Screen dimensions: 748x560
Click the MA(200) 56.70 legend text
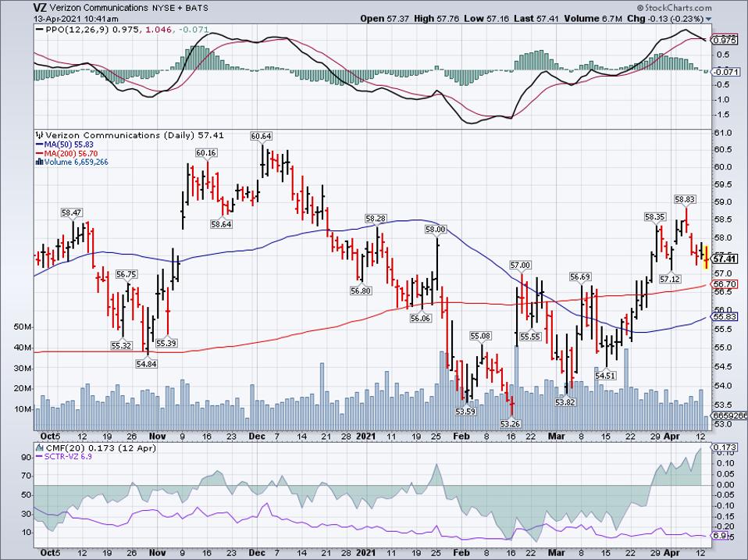[71, 154]
